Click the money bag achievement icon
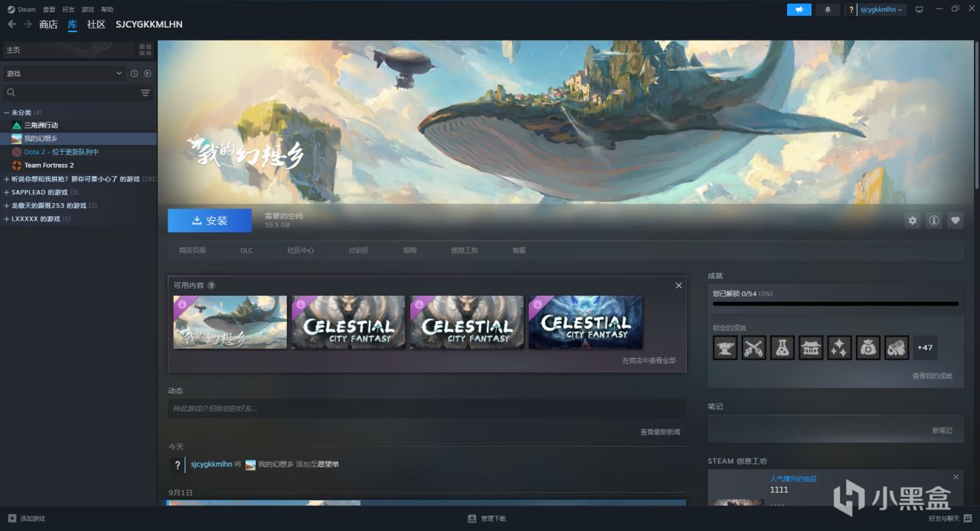The width and height of the screenshot is (980, 531). (x=868, y=348)
